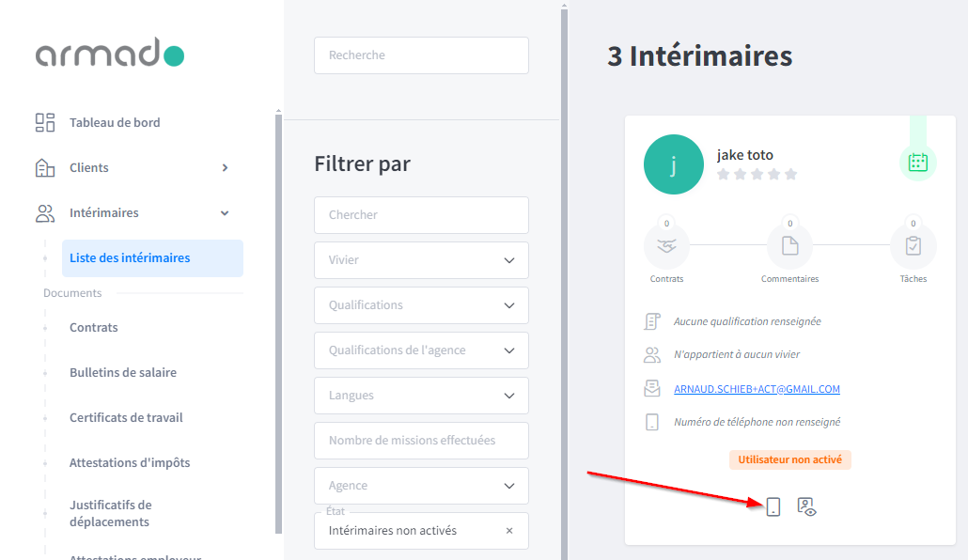The width and height of the screenshot is (968, 560).
Task: Open Attestations d'impôts
Action: (130, 462)
